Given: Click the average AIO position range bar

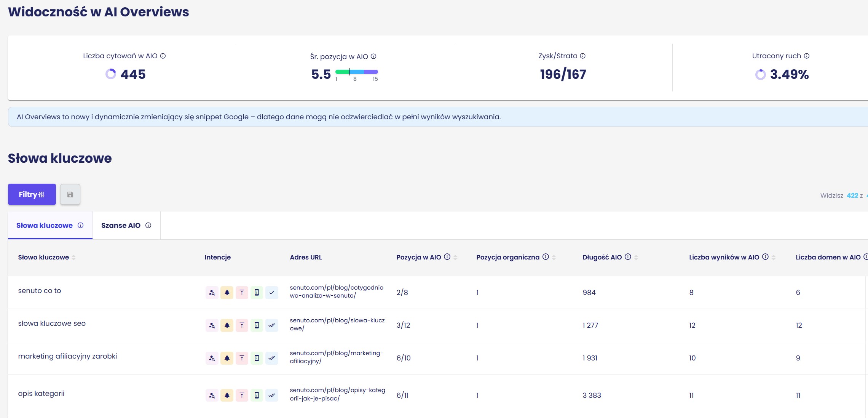Looking at the screenshot, I should [x=356, y=72].
